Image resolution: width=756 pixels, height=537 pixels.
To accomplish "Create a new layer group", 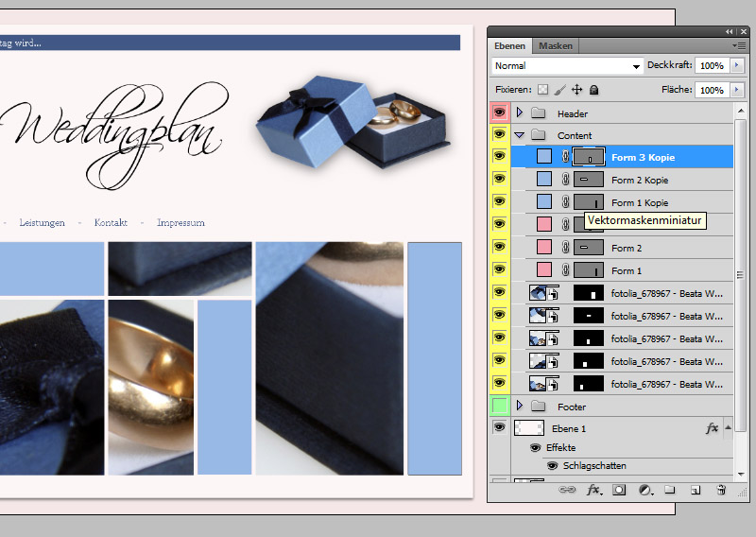I will coord(669,490).
